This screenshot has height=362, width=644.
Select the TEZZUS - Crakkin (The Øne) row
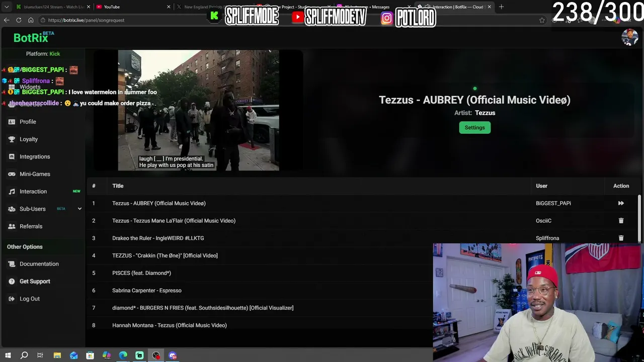pos(165,255)
